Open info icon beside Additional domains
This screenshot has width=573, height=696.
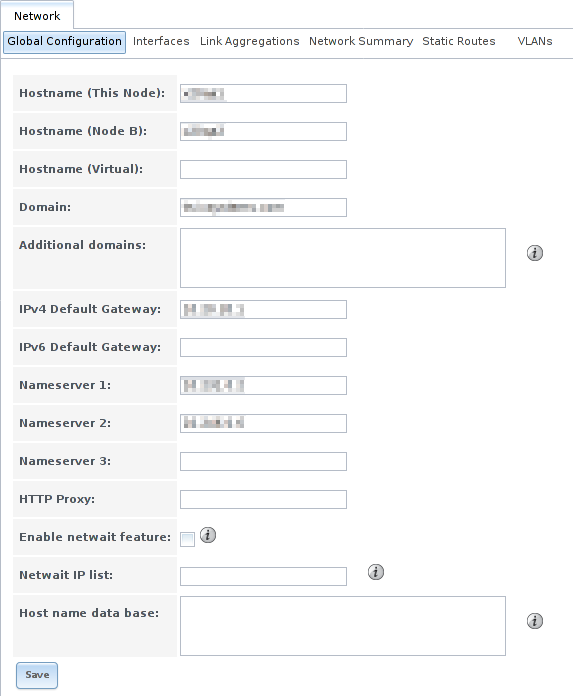pos(534,253)
